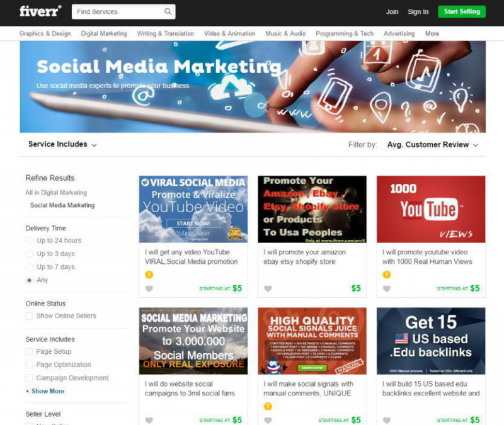Screen dimensions: 504x425
Task: Expand Show More service options
Action: (45, 391)
